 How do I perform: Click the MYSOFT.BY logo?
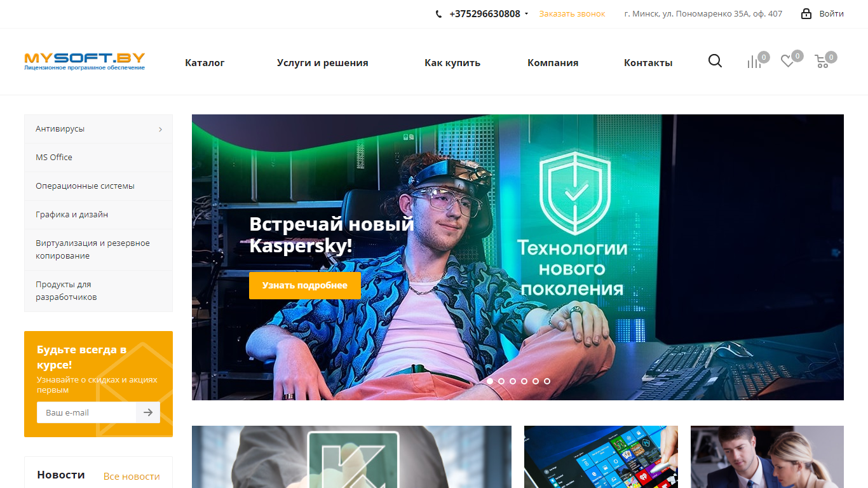point(85,61)
